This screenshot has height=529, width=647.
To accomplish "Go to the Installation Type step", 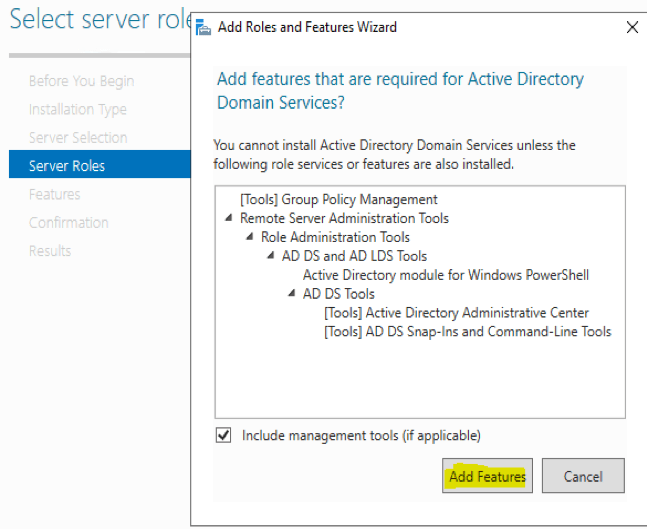I will pos(77,109).
